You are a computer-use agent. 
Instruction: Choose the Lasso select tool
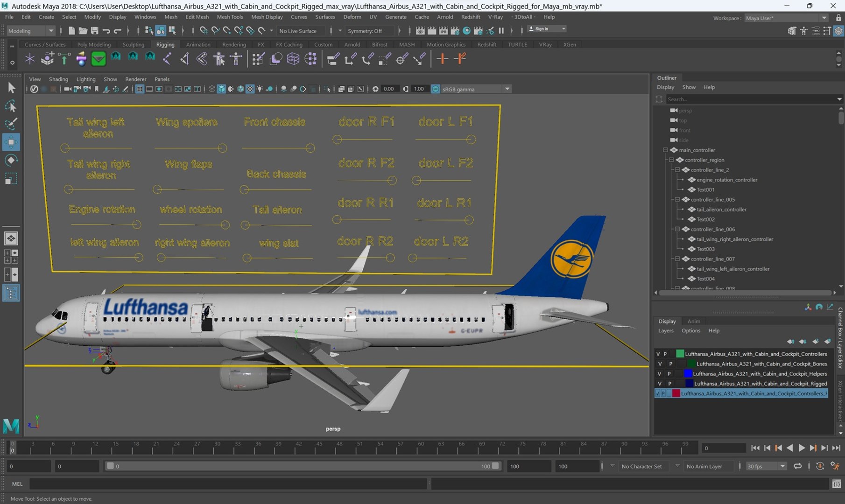tap(11, 106)
